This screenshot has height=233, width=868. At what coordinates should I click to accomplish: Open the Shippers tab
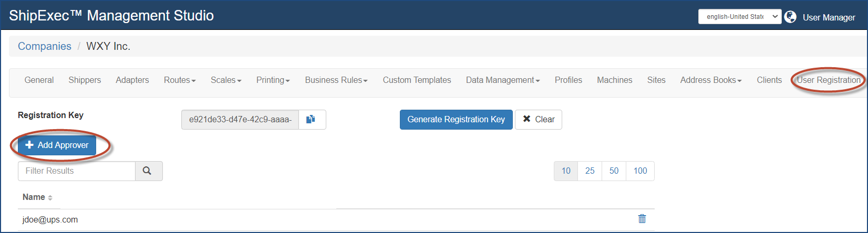85,80
